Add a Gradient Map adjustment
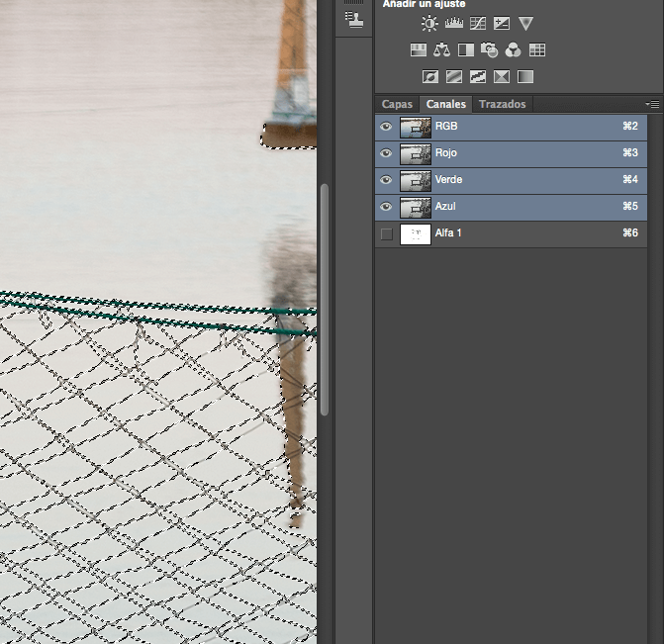 tap(525, 76)
